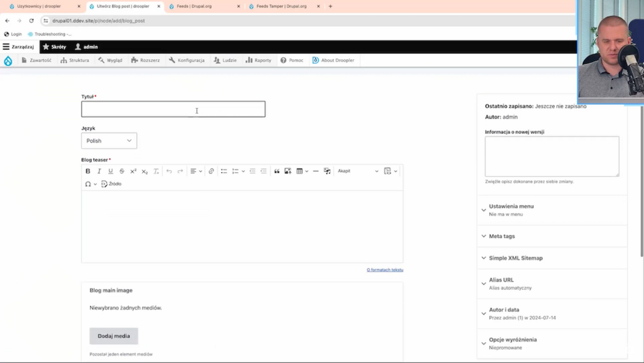Increase indent in the editor
The width and height of the screenshot is (644, 363).
pyautogui.click(x=264, y=171)
